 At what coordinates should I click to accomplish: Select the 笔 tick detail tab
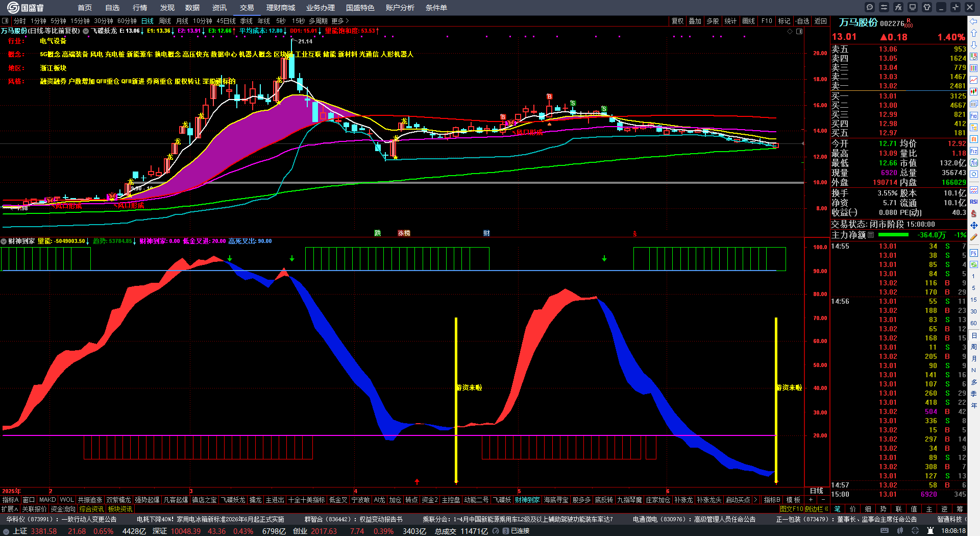838,509
